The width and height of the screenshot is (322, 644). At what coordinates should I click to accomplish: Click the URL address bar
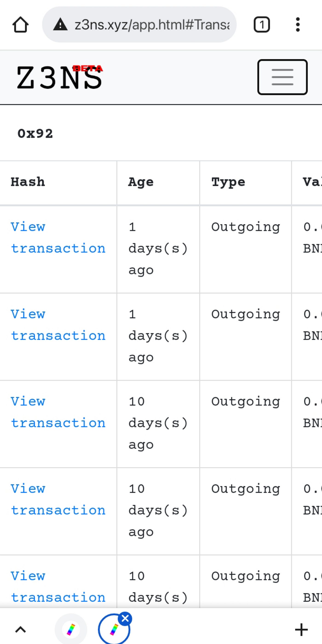pos(152,25)
